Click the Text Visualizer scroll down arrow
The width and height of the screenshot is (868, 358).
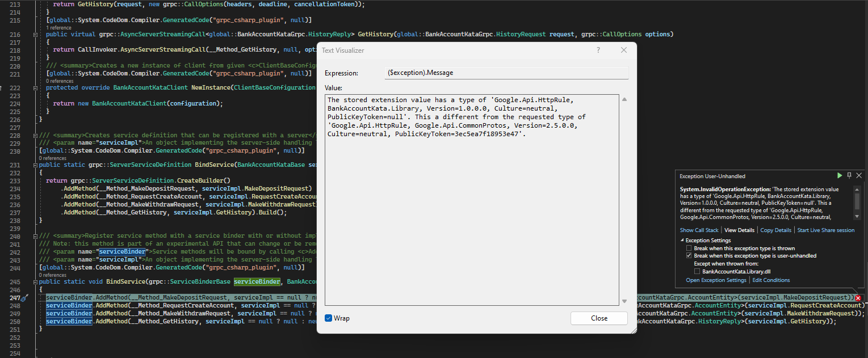(624, 301)
